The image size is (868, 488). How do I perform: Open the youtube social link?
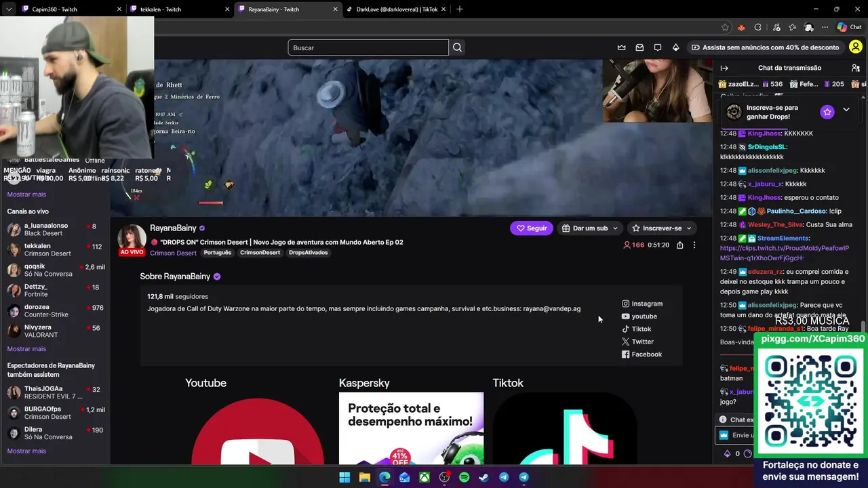coord(639,317)
